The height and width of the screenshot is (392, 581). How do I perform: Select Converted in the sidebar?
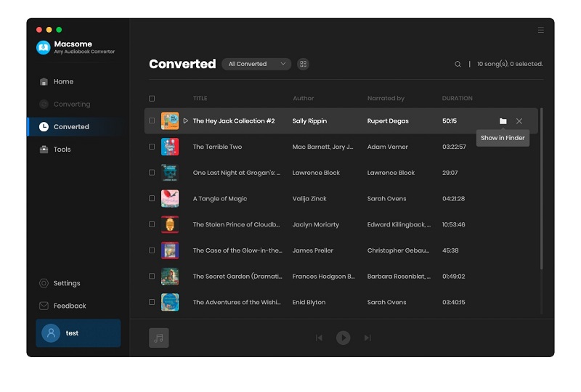tap(76, 127)
